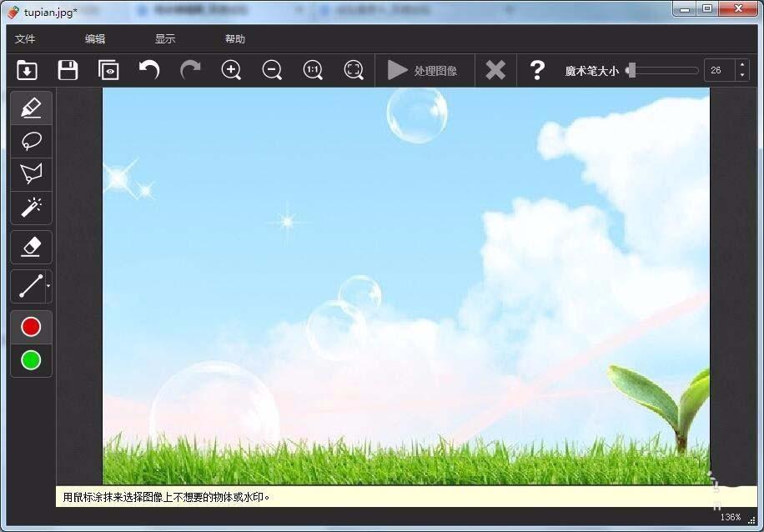The image size is (764, 532).
Task: Click the 处理图像 button to process image
Action: click(424, 70)
